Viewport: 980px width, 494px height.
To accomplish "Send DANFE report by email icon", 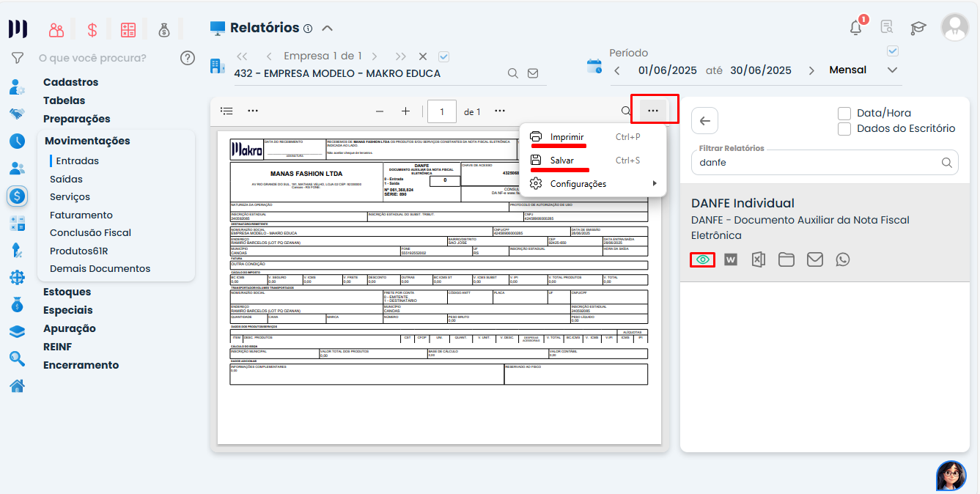I will click(814, 259).
